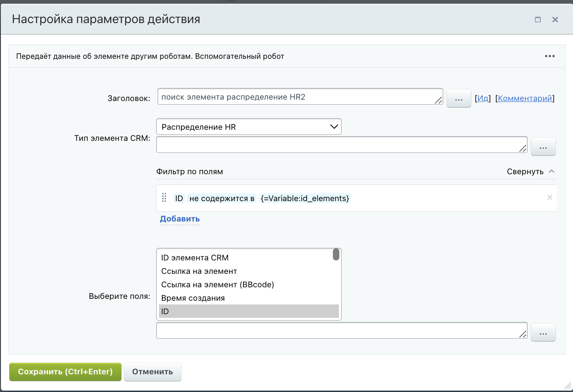Image resolution: width=573 pixels, height=392 pixels.
Task: Click the Сохранить (Ctrl+Enter) button
Action: click(x=65, y=372)
